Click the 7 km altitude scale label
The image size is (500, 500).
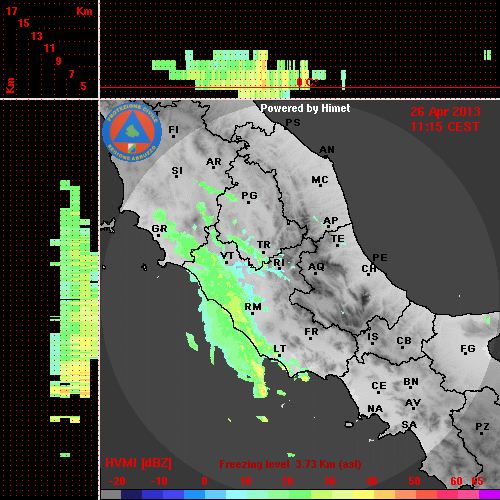click(x=71, y=74)
